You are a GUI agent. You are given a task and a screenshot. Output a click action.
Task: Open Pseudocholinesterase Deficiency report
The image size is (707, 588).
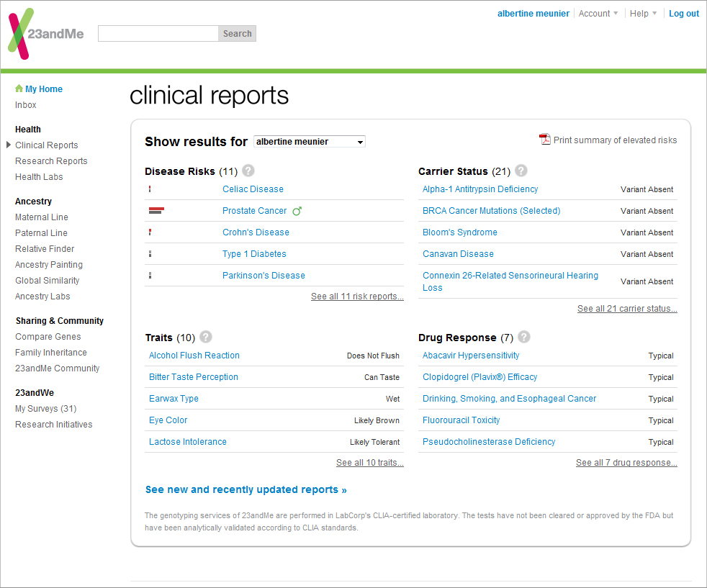[x=489, y=442]
